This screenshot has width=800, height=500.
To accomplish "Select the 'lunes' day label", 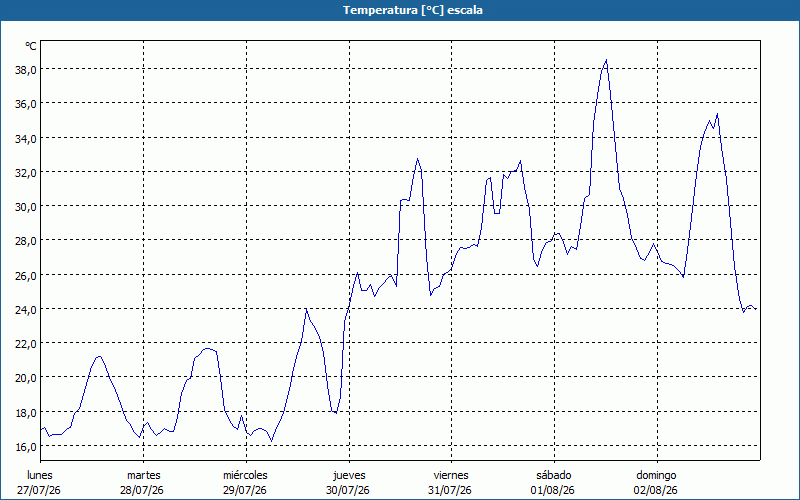I will click(x=39, y=475).
